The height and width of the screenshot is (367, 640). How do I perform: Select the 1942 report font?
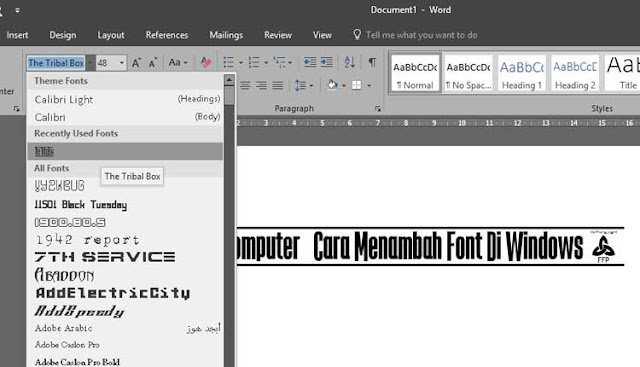click(125, 240)
